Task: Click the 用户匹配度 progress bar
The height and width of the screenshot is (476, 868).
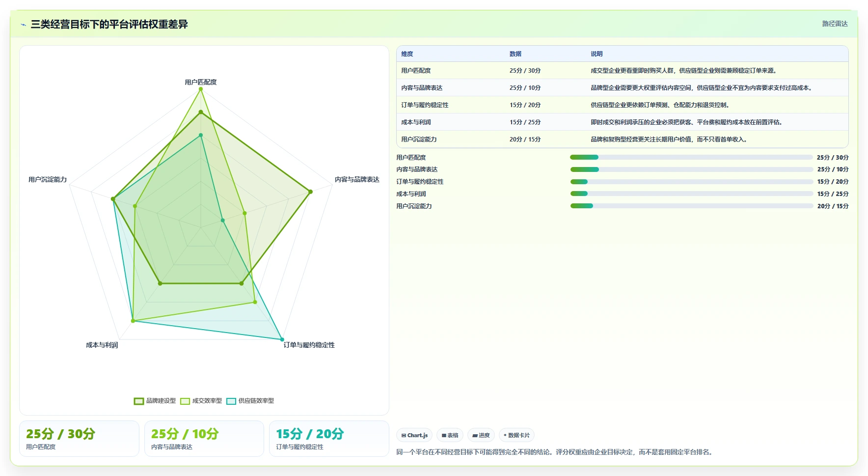Action: coord(691,157)
